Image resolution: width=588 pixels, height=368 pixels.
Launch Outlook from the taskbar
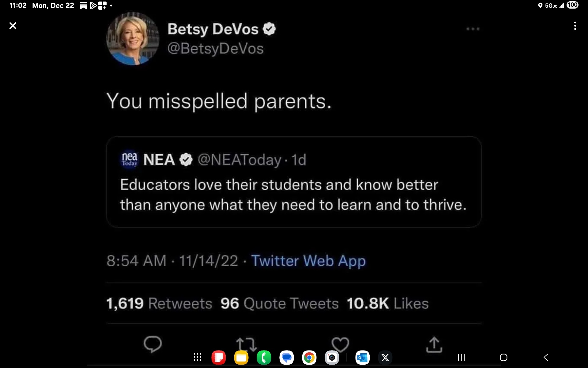[363, 357]
